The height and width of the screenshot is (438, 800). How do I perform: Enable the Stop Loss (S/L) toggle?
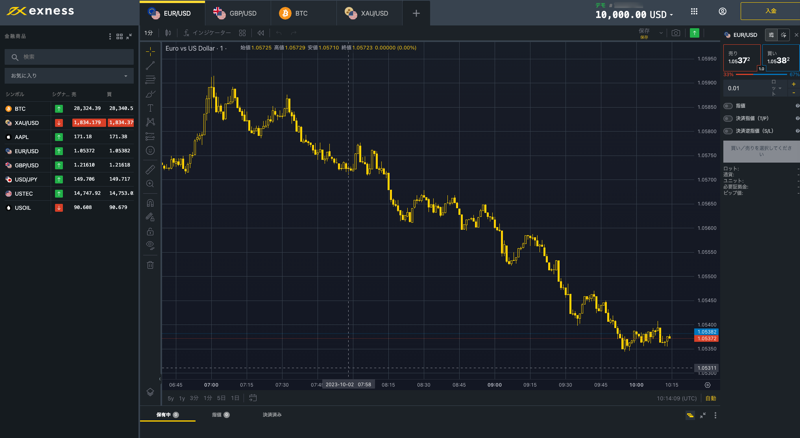(x=728, y=131)
